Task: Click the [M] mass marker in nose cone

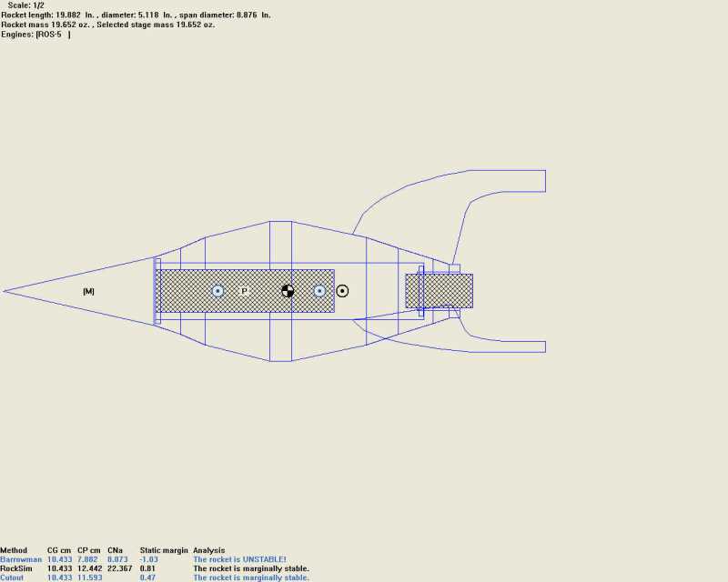Action: click(x=88, y=291)
